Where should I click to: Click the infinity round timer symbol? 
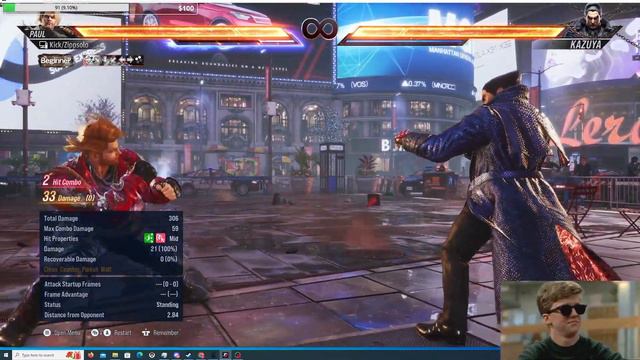pyautogui.click(x=319, y=29)
